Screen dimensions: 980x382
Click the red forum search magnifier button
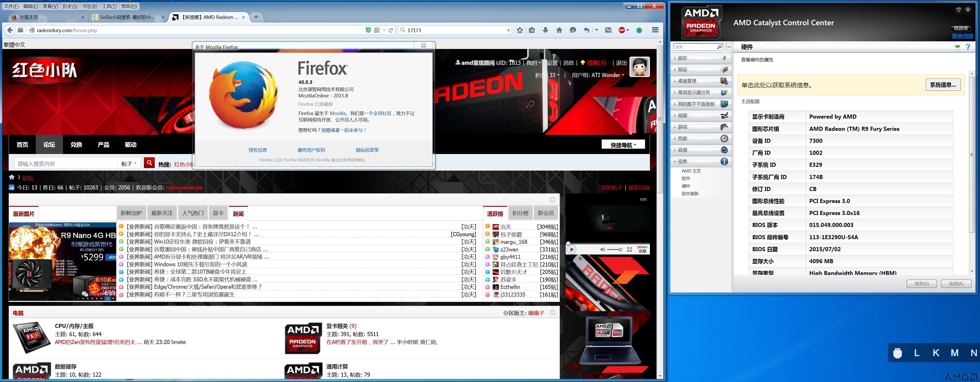(x=149, y=163)
